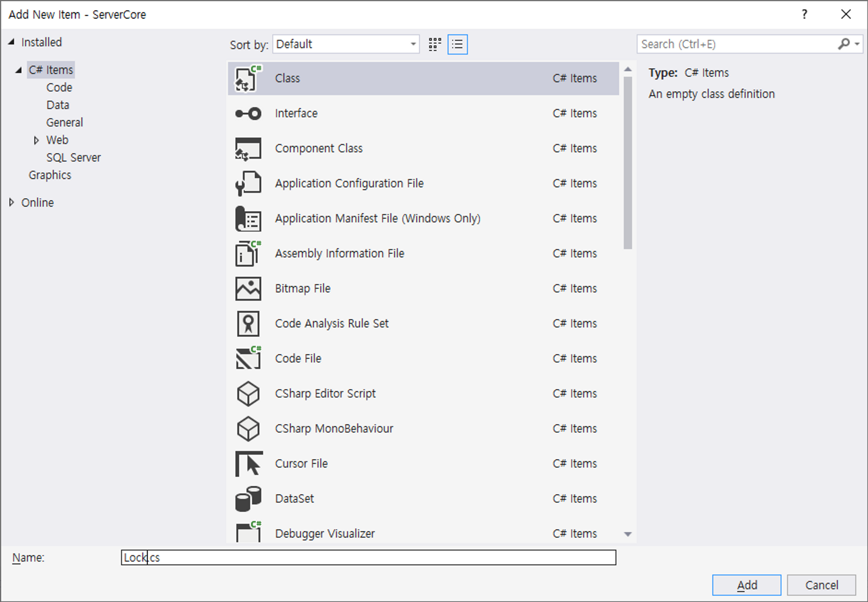
Task: Click the template list scrollbar thumb
Action: coord(628,163)
